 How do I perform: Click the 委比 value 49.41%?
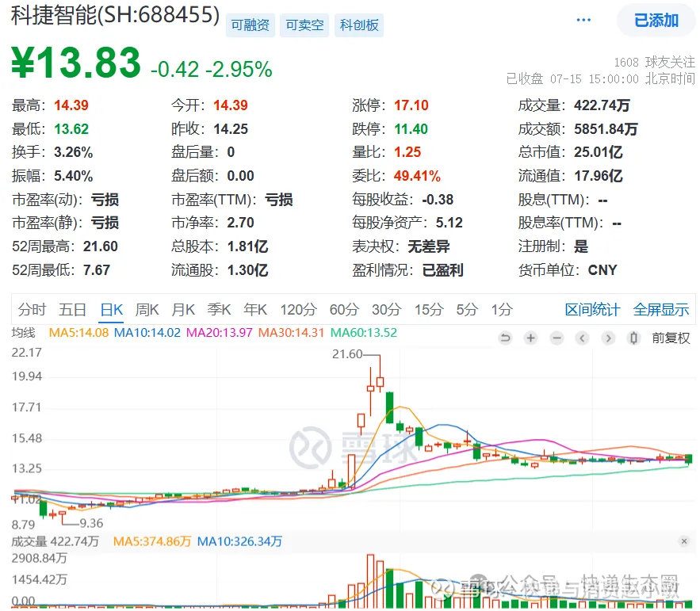point(418,176)
